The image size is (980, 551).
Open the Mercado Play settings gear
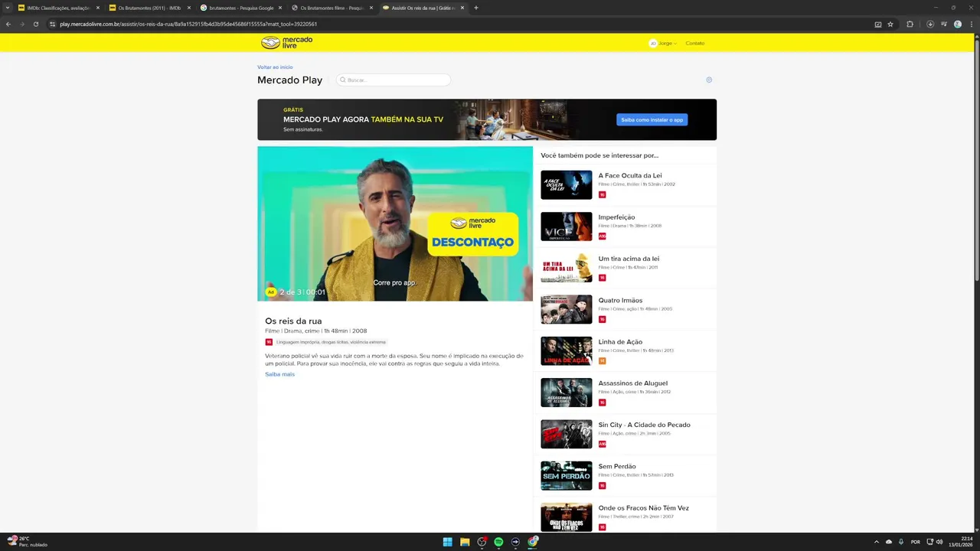709,80
